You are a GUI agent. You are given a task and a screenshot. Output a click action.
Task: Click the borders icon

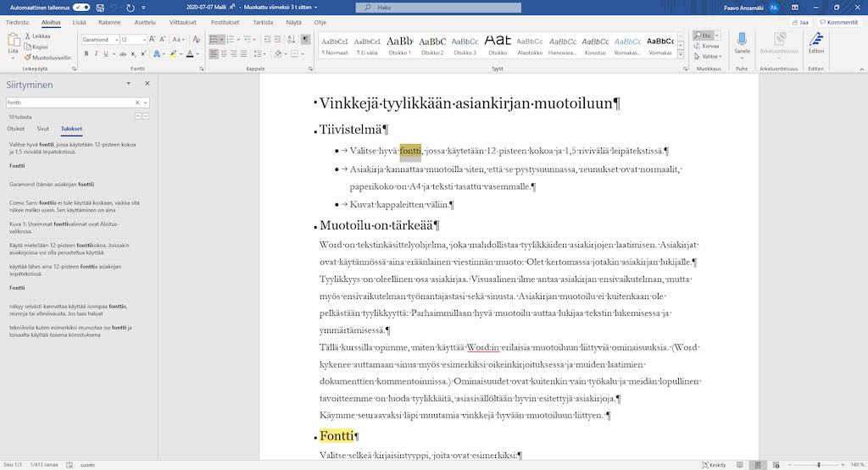pos(295,53)
